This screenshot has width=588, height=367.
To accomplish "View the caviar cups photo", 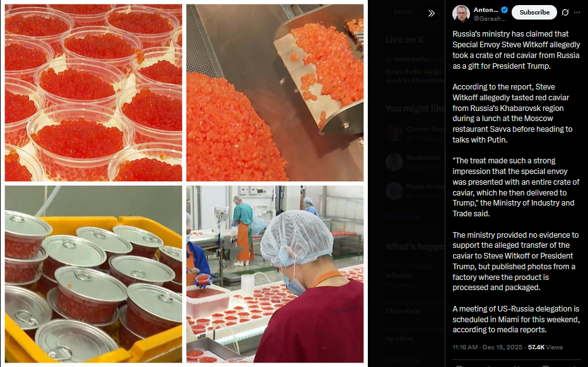I will 93,93.
